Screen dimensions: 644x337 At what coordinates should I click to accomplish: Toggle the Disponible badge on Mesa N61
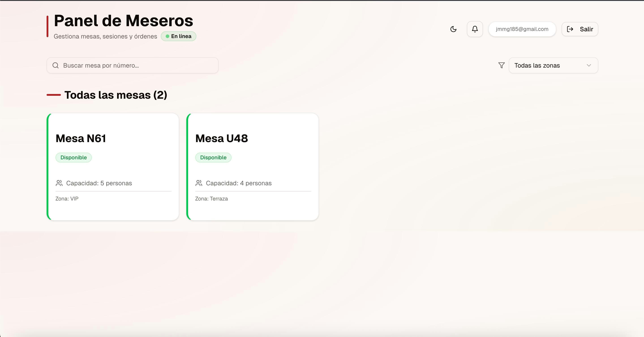[x=73, y=157]
